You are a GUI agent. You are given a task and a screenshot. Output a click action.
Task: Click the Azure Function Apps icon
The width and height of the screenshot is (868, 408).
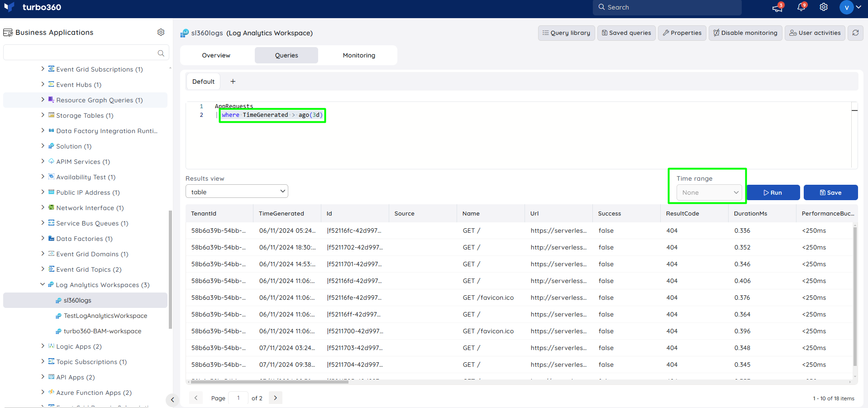[x=51, y=392]
